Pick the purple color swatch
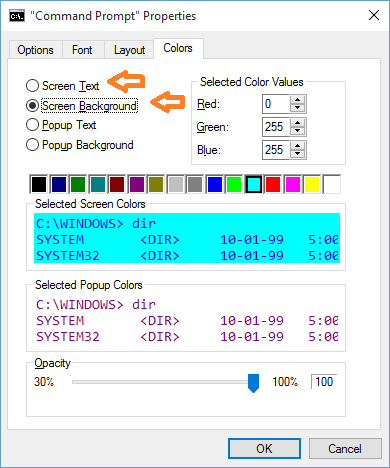Image resolution: width=390 pixels, height=468 pixels. pos(137,184)
